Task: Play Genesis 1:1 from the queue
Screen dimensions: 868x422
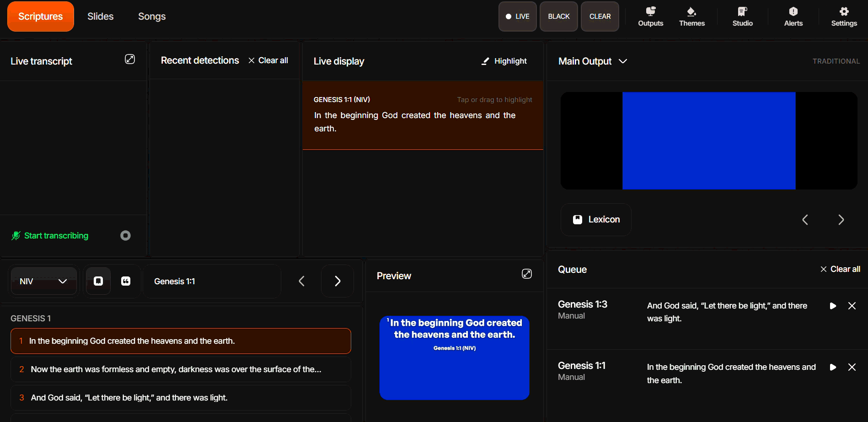Action: pyautogui.click(x=833, y=367)
